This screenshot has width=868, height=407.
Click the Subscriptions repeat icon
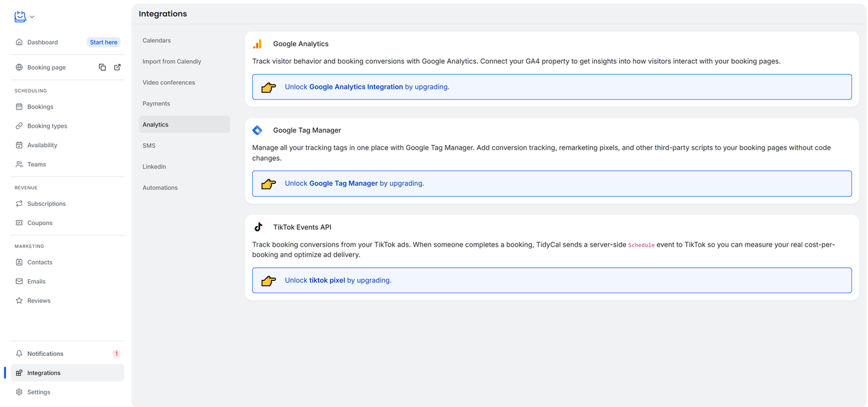coord(19,204)
